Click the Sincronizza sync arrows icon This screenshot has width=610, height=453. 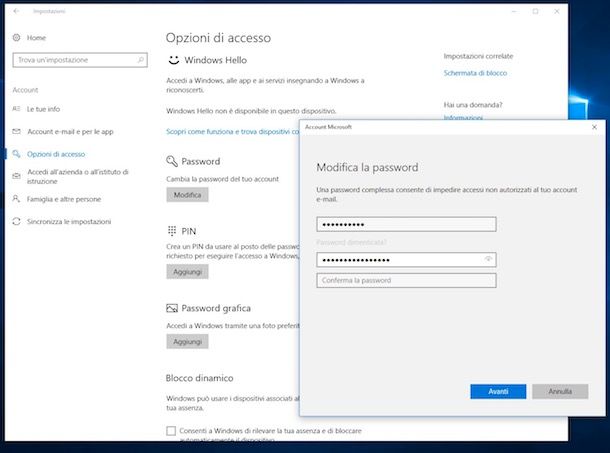click(16, 221)
